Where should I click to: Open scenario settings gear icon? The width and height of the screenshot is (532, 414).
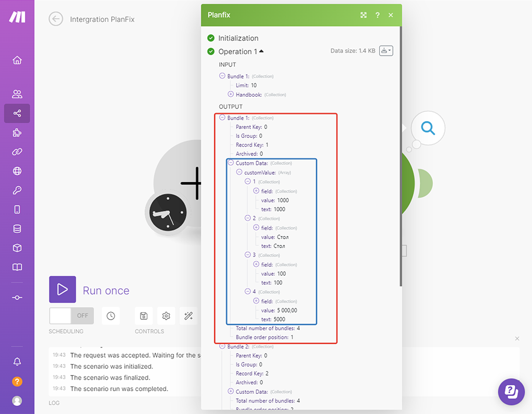(x=166, y=316)
